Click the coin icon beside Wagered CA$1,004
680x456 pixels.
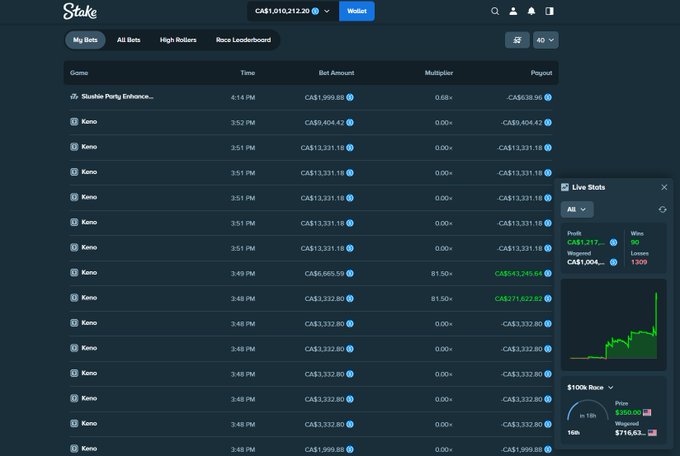click(x=614, y=262)
